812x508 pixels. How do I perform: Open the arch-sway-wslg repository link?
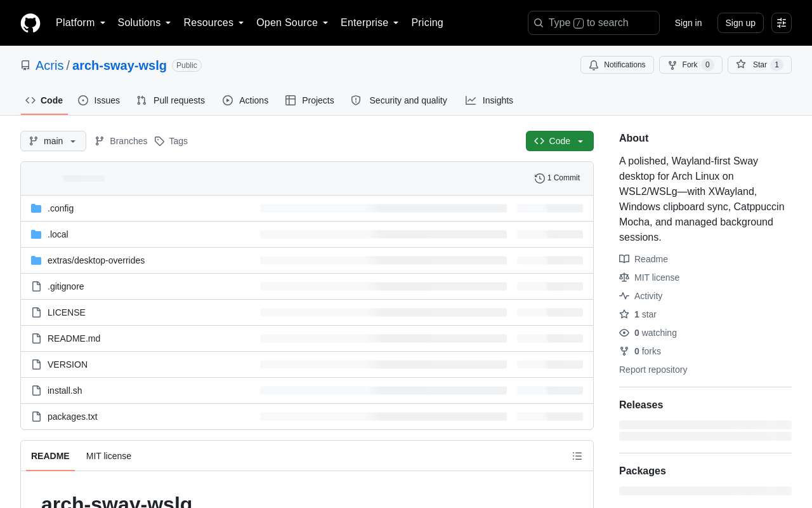pos(119,65)
